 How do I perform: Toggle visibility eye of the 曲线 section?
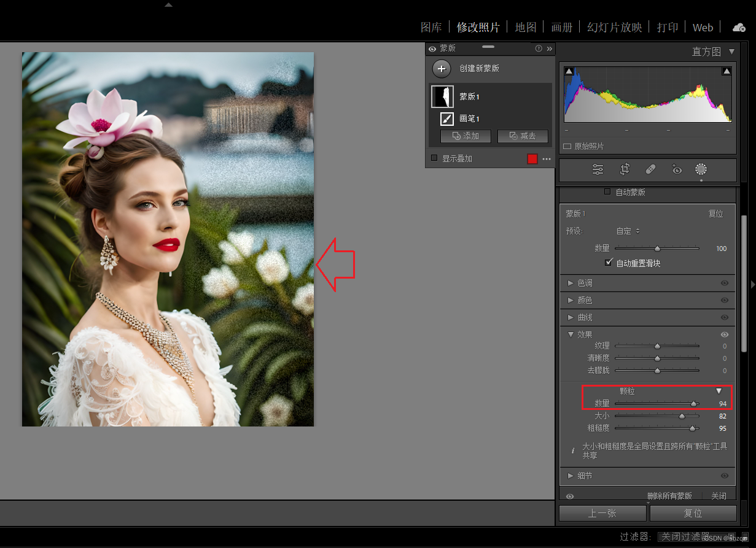(x=725, y=318)
